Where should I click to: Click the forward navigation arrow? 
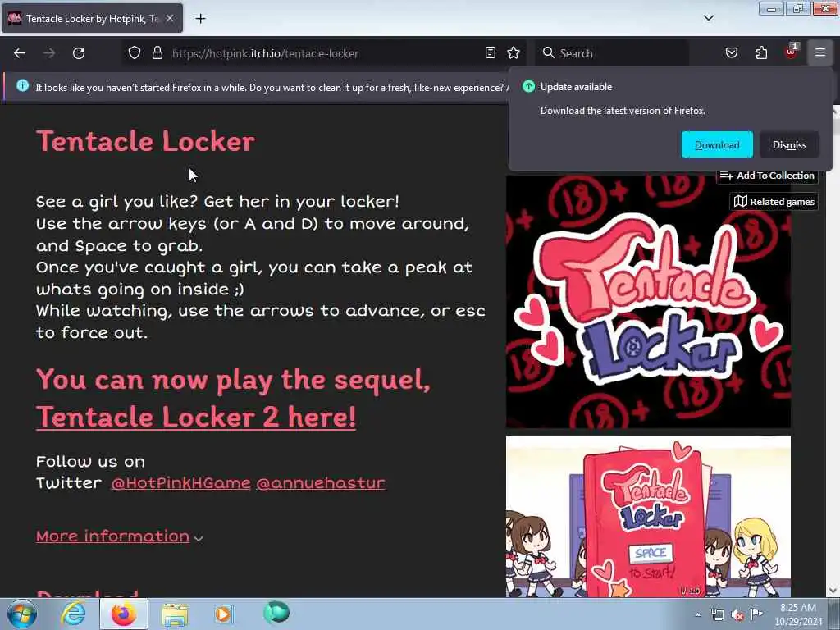[x=49, y=53]
